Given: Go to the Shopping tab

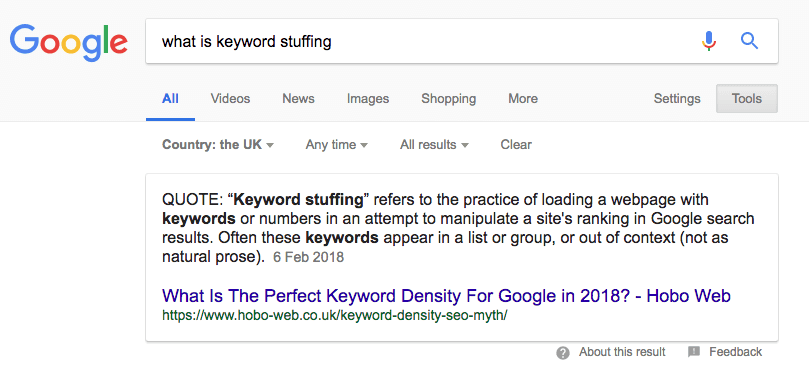Looking at the screenshot, I should point(448,99).
